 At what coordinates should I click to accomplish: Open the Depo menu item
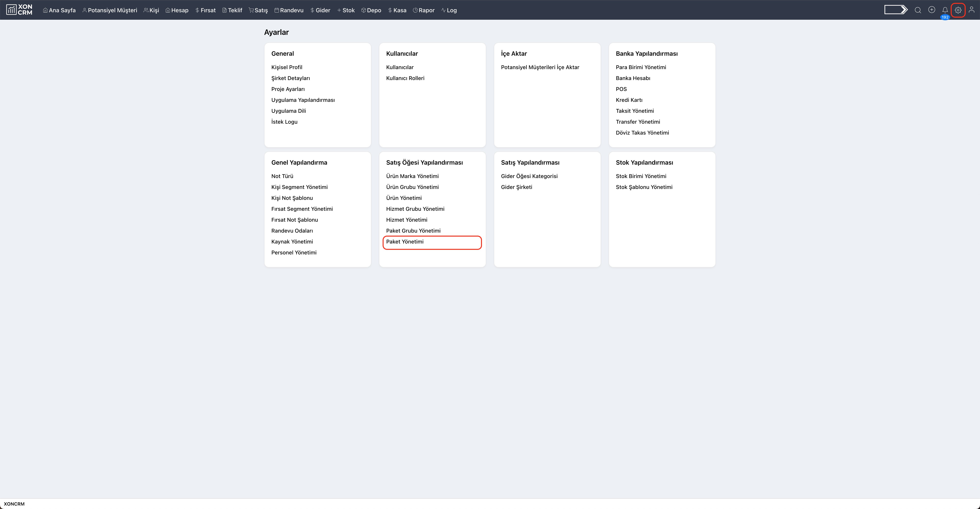point(371,10)
